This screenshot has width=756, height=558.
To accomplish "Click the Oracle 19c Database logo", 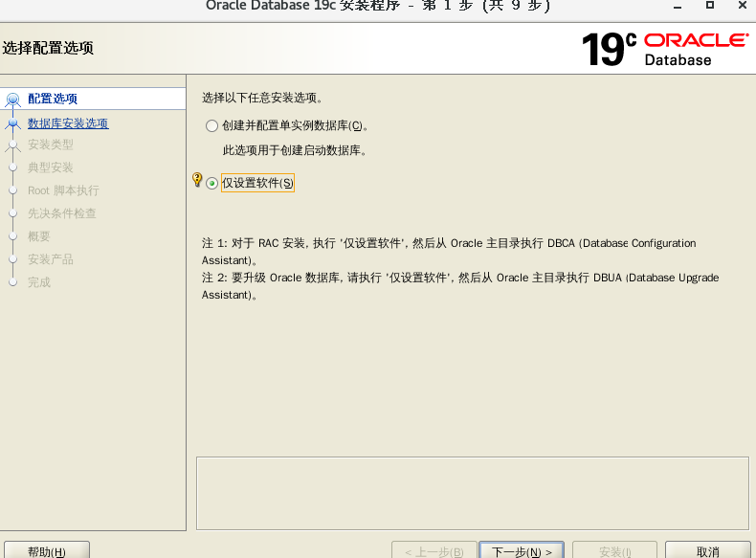I will tap(665, 49).
